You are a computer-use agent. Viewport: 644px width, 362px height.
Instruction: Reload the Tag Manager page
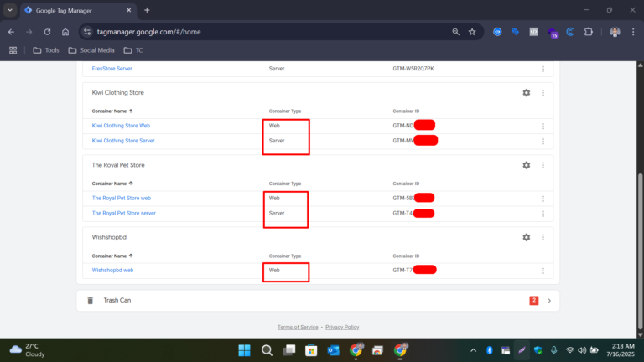[x=47, y=32]
